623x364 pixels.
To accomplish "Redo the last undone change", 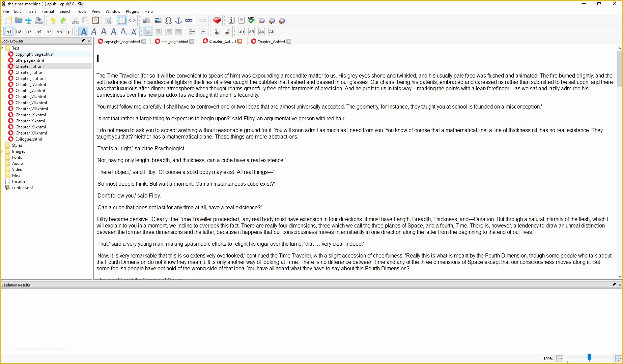I will [x=63, y=21].
